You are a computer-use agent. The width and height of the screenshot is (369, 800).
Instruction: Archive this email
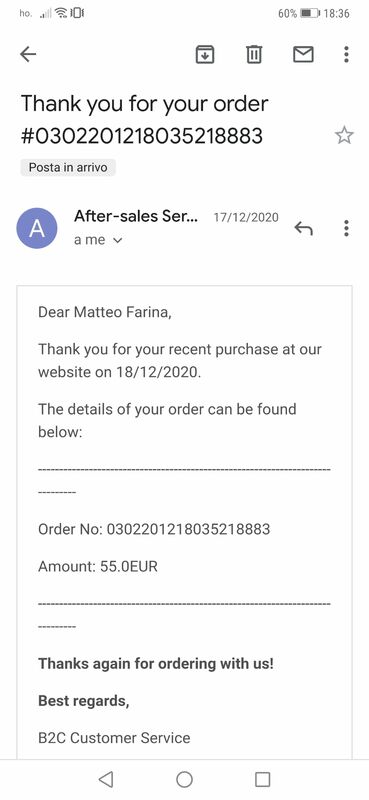(x=205, y=54)
